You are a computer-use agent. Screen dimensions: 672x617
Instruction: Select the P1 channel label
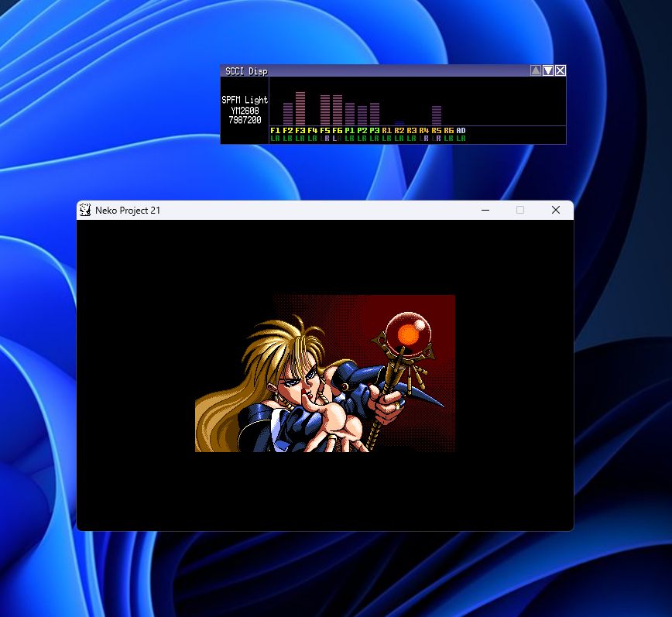click(350, 130)
